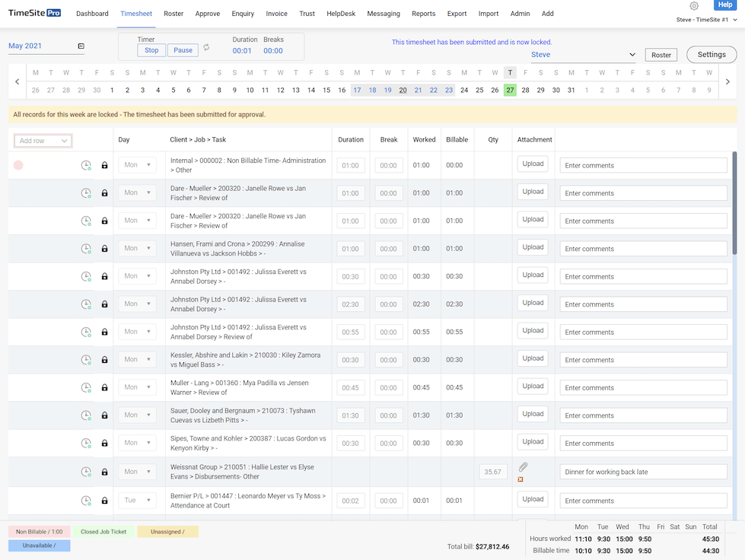Viewport: 745px width, 560px height.
Task: Select day 20 in the calendar strip
Action: point(403,90)
